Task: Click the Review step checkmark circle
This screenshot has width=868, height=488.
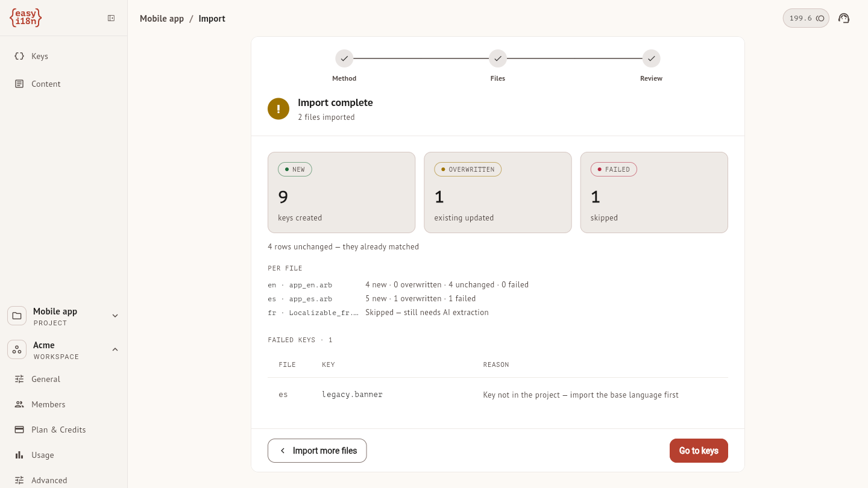Action: pyautogui.click(x=651, y=58)
